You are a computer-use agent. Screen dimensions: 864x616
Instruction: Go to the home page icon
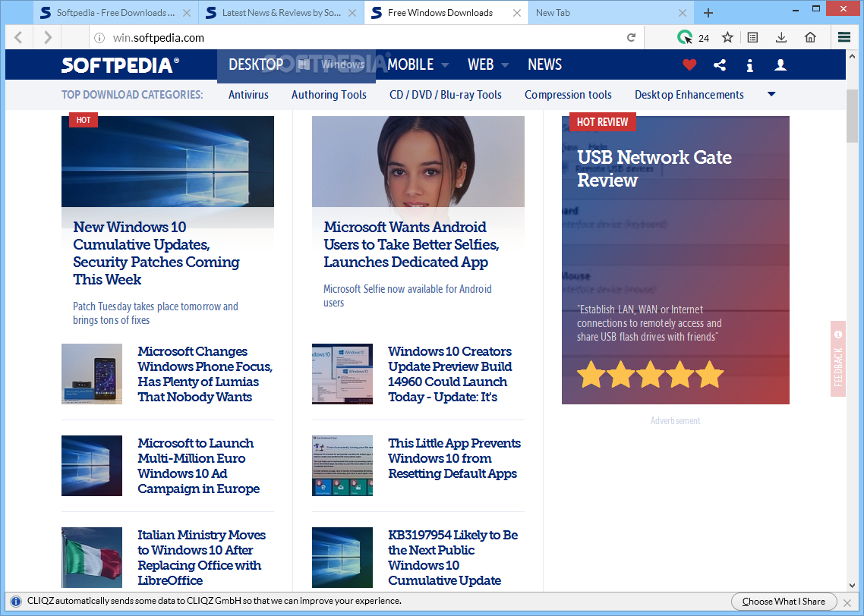(810, 37)
